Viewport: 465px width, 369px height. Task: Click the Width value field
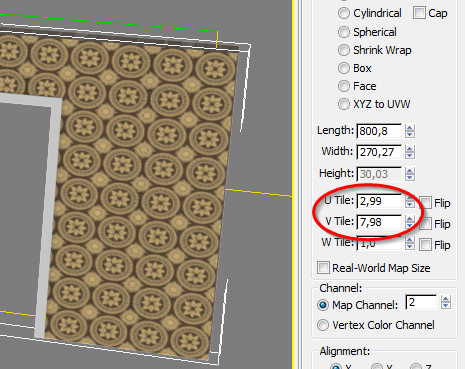(379, 152)
